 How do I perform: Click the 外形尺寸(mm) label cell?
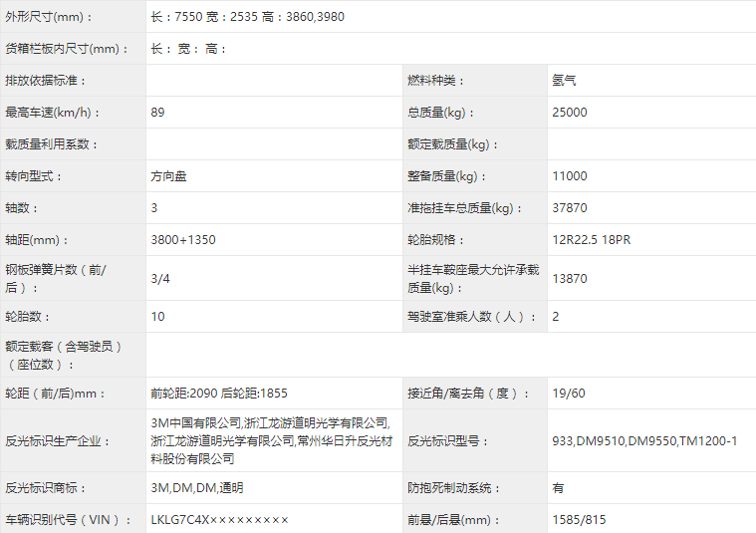[x=50, y=17]
